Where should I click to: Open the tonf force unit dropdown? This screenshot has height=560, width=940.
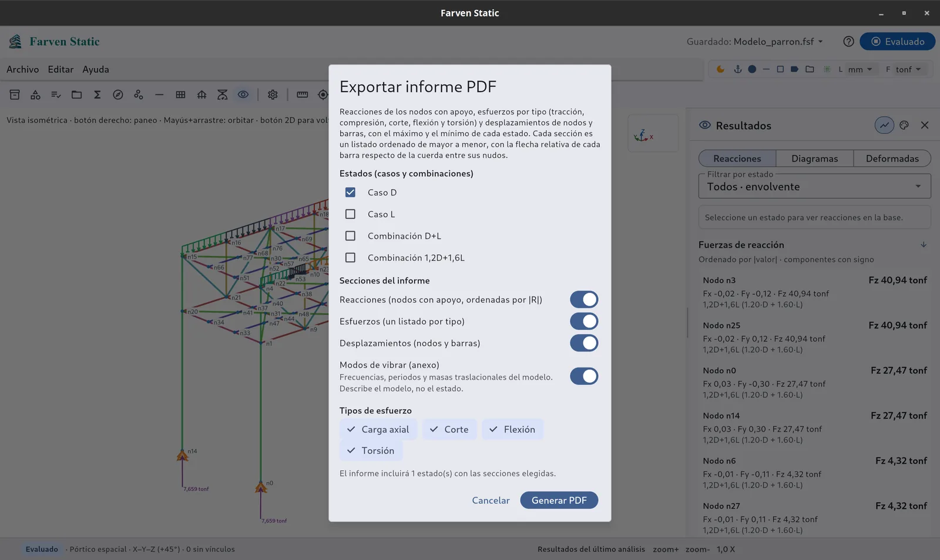908,69
